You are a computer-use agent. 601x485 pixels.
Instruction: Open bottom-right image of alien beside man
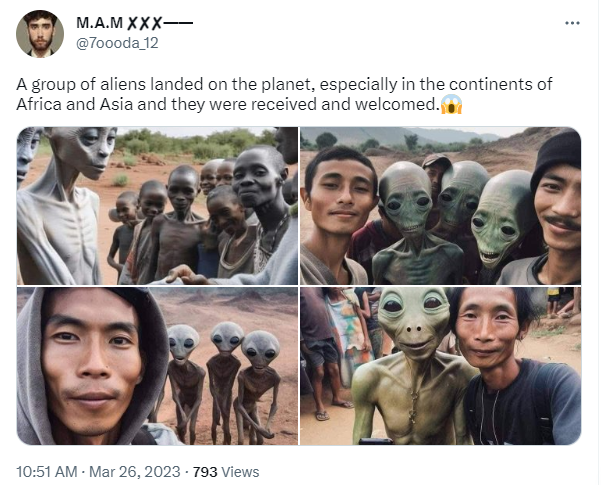[x=440, y=366]
